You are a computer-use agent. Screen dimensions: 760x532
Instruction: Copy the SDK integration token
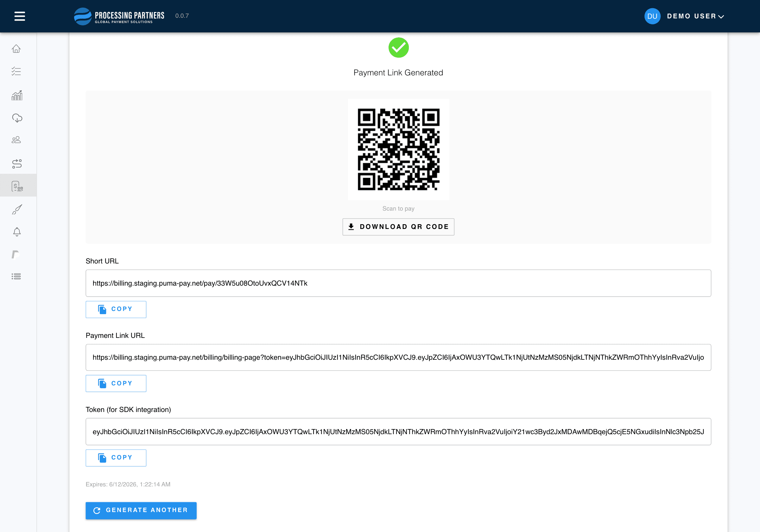116,458
